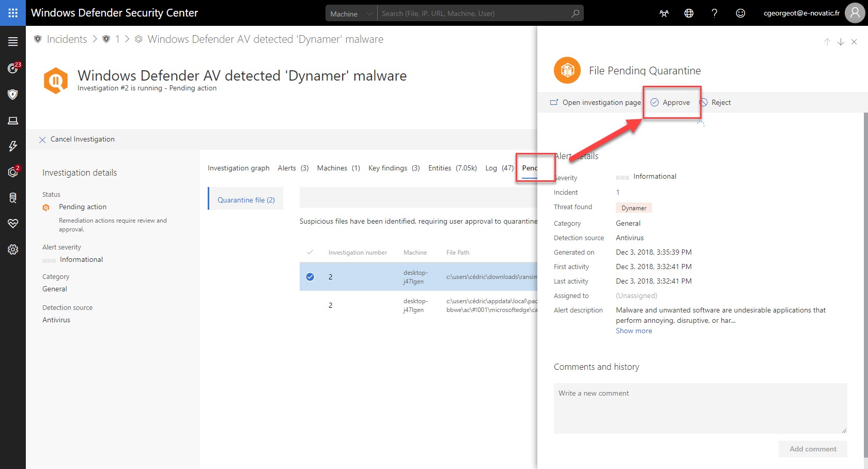The width and height of the screenshot is (868, 469).
Task: Open dashboard icon with 23 badge
Action: click(13, 68)
